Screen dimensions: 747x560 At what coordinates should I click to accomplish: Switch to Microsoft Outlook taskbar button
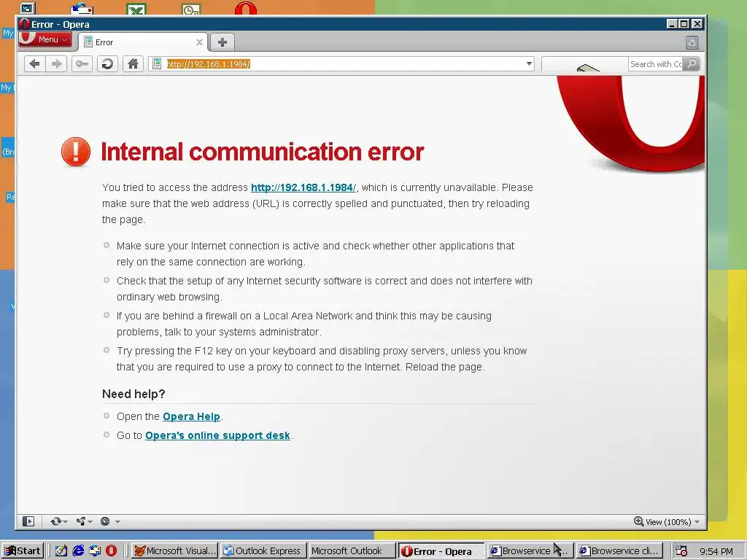tap(352, 551)
